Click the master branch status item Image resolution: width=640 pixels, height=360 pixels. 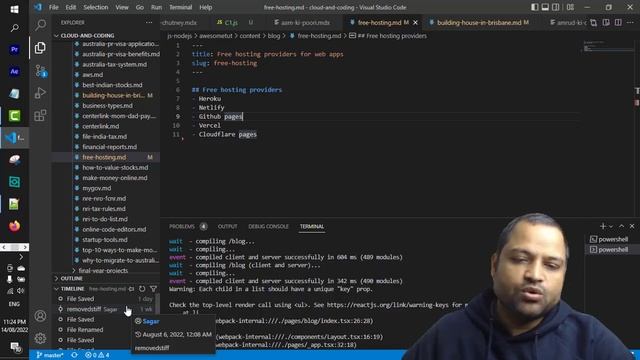[50, 355]
